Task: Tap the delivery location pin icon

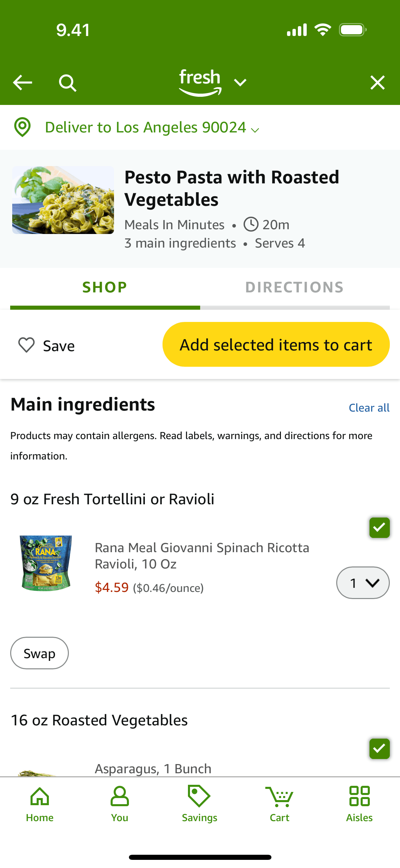Action: tap(22, 127)
